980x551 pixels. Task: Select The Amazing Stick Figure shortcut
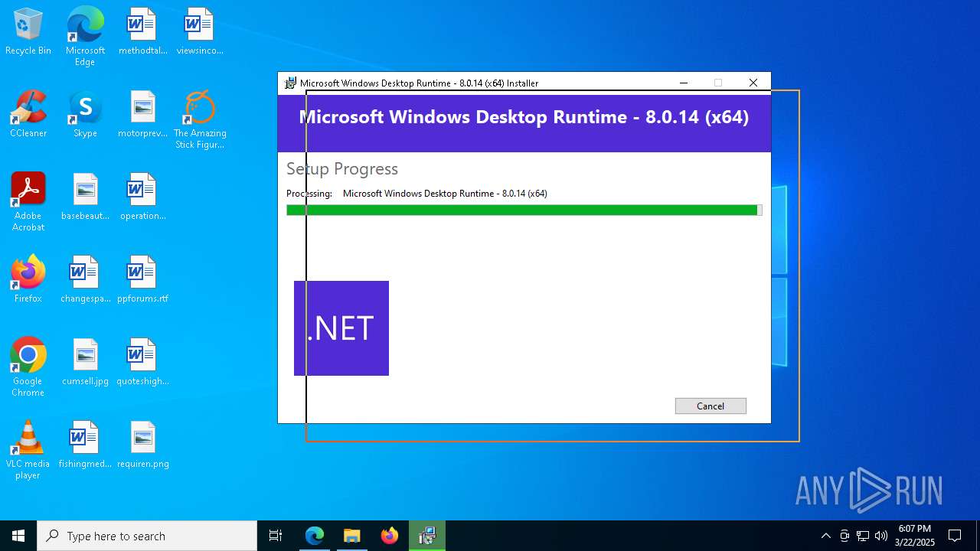click(200, 120)
